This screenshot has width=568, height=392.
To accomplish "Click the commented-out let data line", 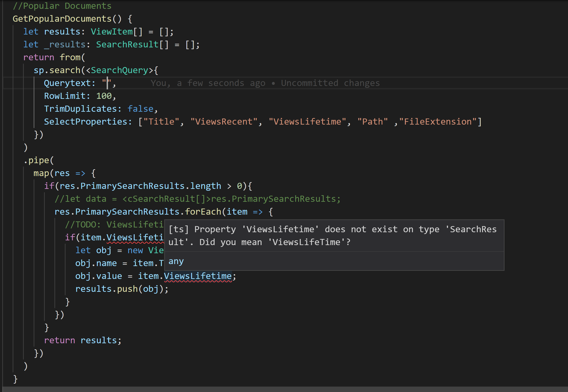I will click(x=197, y=198).
